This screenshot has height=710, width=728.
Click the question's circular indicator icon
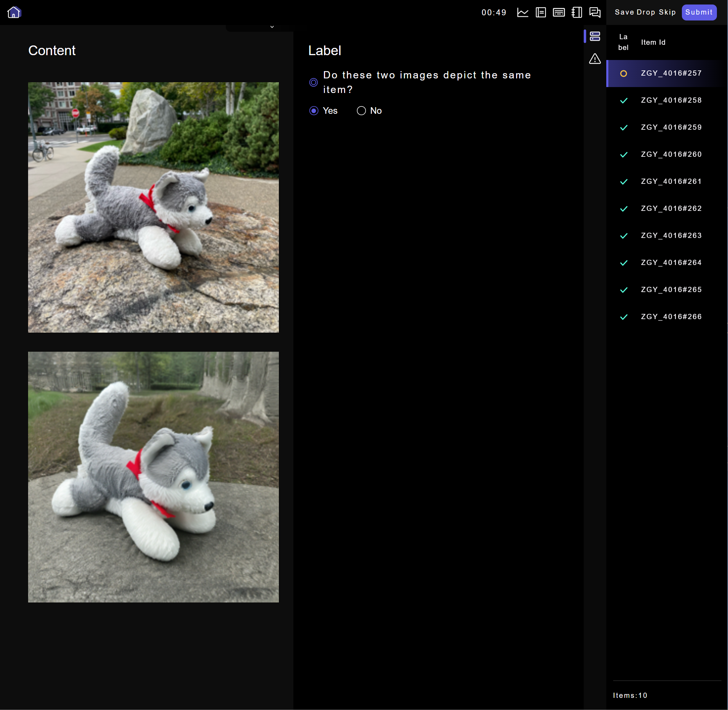(x=314, y=82)
